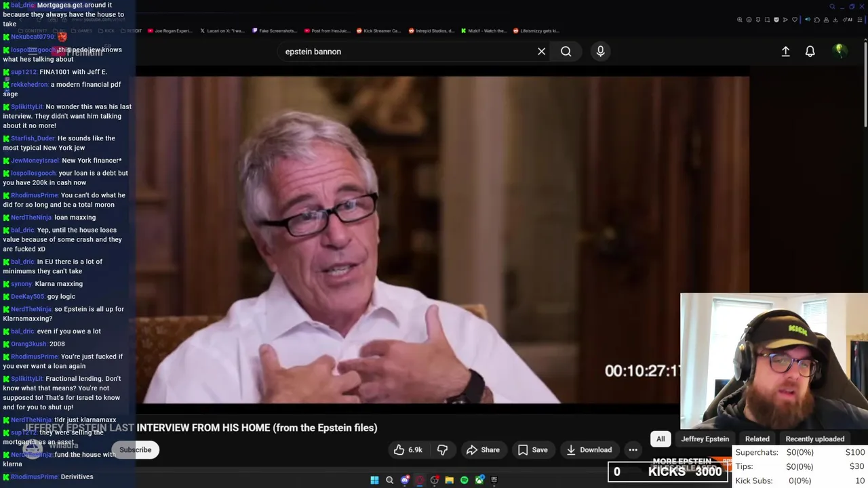Open Spotify from the taskbar

tap(465, 480)
